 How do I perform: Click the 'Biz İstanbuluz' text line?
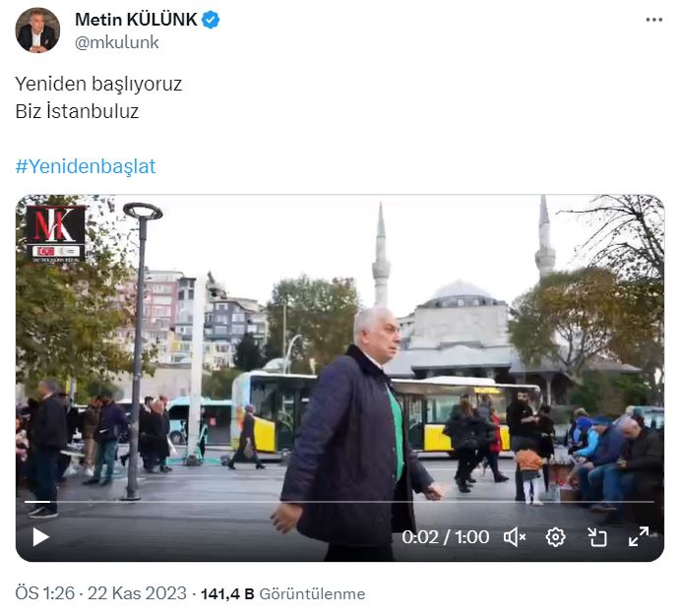click(77, 111)
